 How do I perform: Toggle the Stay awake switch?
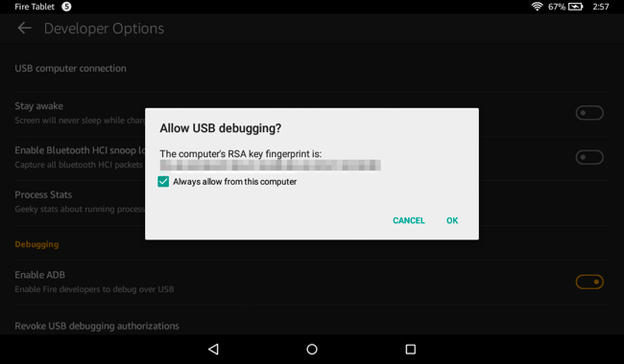[590, 113]
